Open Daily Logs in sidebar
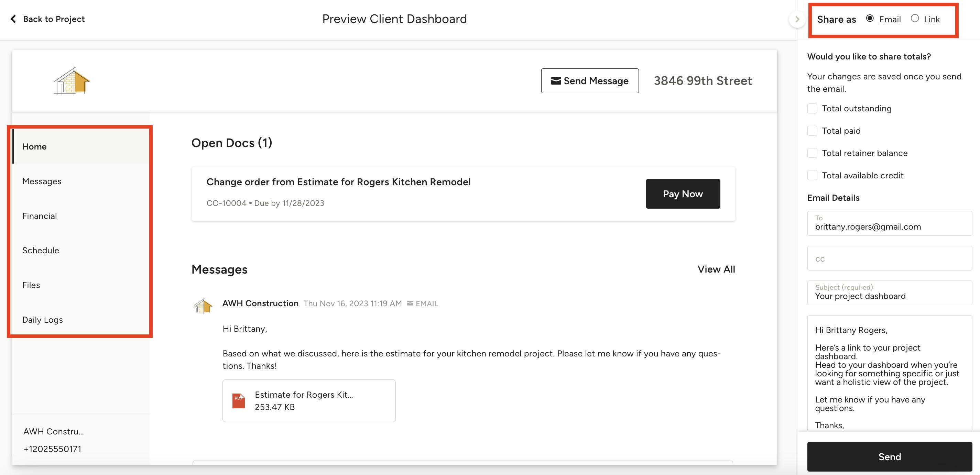Viewport: 980px width, 475px height. pyautogui.click(x=43, y=320)
